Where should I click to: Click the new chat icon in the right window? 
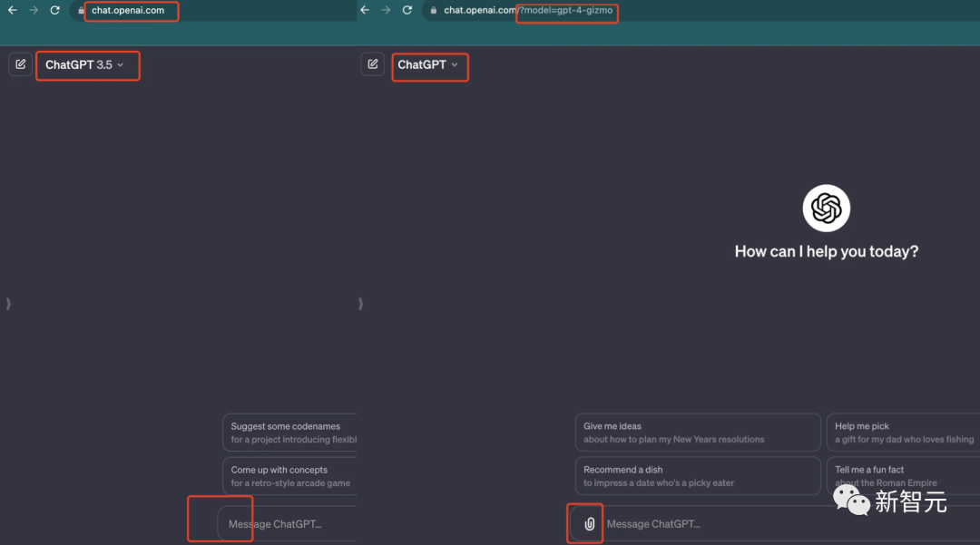click(372, 64)
